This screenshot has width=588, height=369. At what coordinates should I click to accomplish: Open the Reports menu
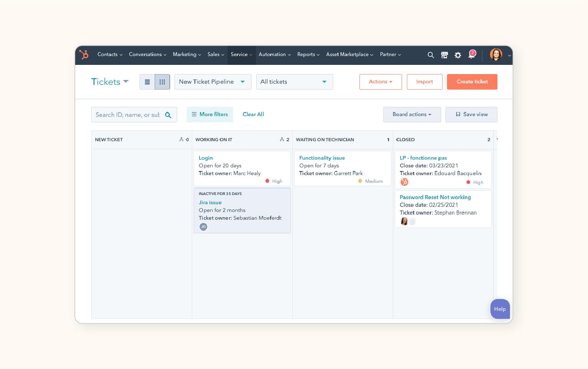click(x=309, y=55)
